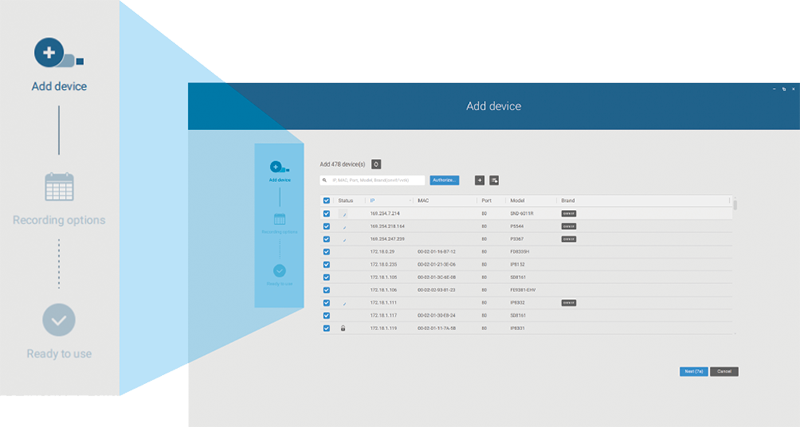Viewport: 800px width, 427px height.
Task: Click the device table vertical scrollbar
Action: click(x=736, y=205)
